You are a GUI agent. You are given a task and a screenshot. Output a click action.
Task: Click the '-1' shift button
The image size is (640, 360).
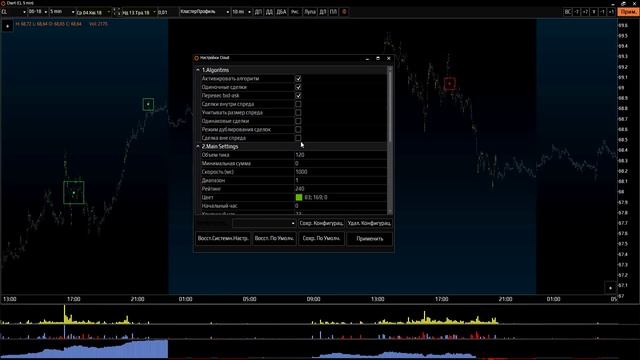(x=602, y=12)
